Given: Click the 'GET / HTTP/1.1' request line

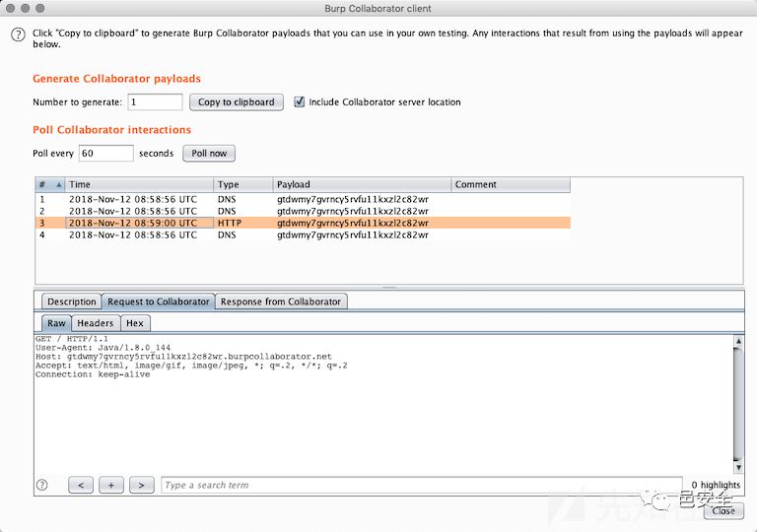Looking at the screenshot, I should (x=72, y=339).
